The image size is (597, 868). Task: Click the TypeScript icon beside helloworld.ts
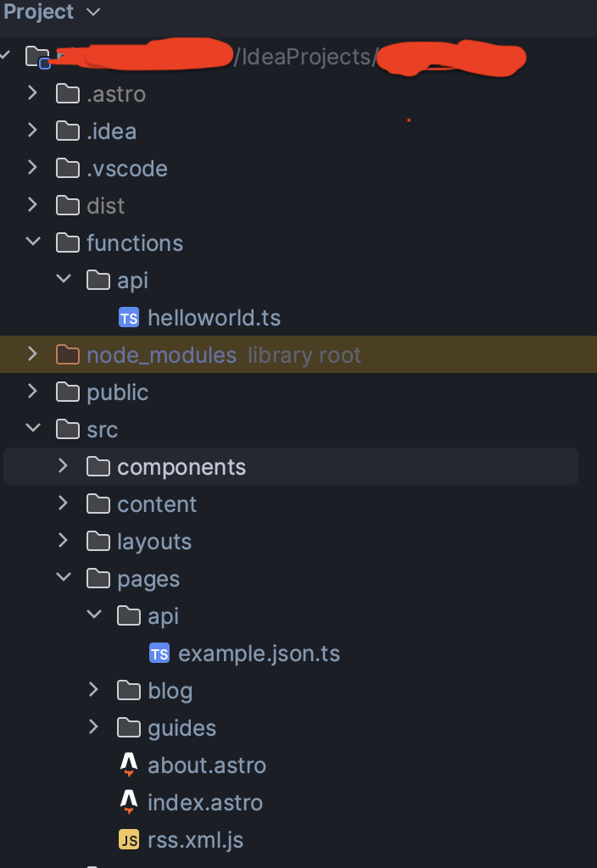click(129, 318)
